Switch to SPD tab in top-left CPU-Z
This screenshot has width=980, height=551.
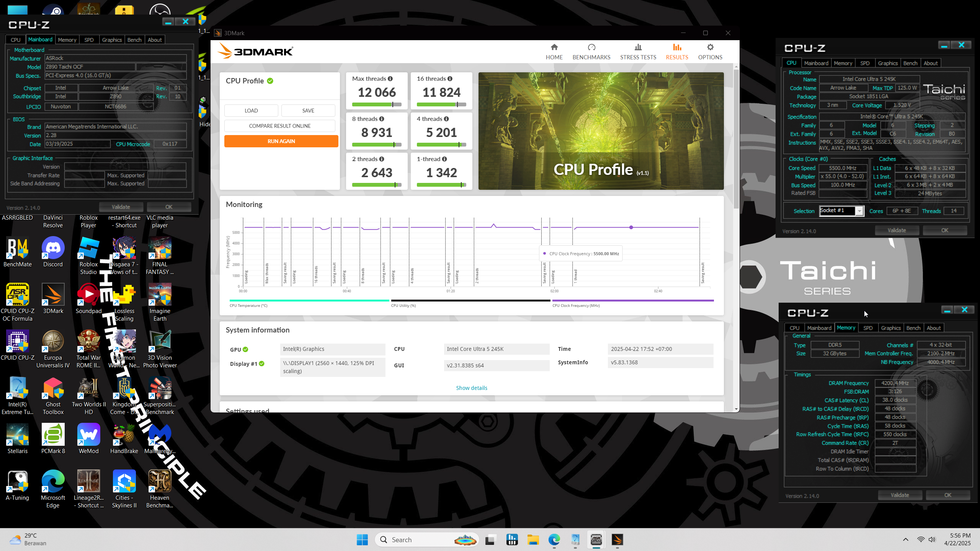pyautogui.click(x=89, y=40)
